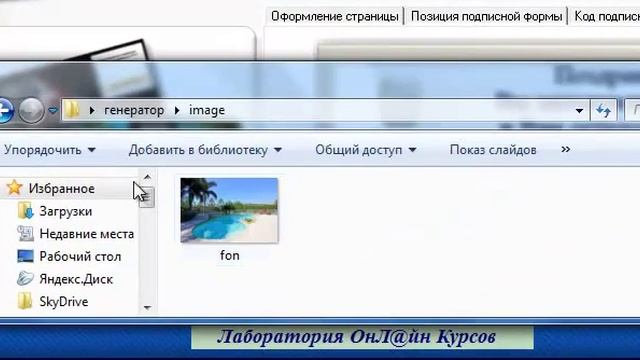This screenshot has height=360, width=640.
Task: Switch to Позиция подписной формы tab in background window
Action: tap(486, 16)
